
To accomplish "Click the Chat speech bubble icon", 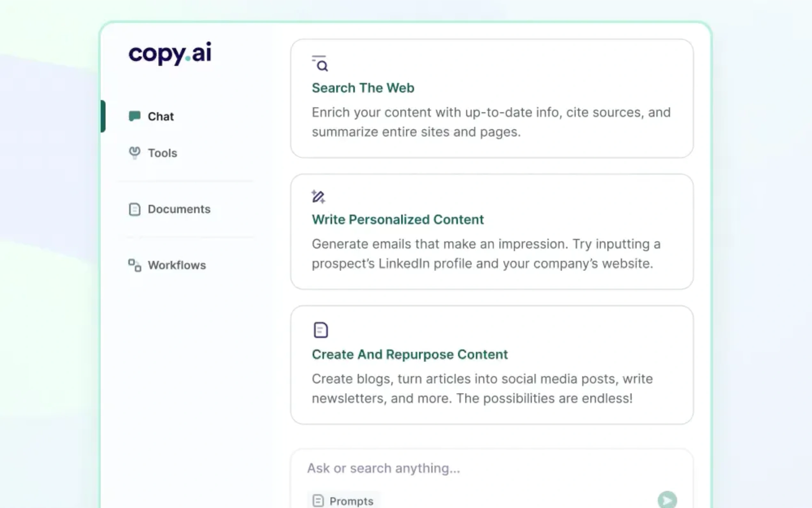I will (135, 116).
